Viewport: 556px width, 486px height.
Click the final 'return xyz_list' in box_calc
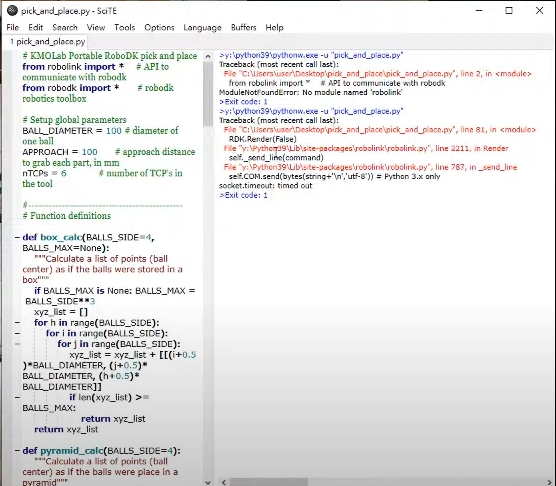coord(66,429)
